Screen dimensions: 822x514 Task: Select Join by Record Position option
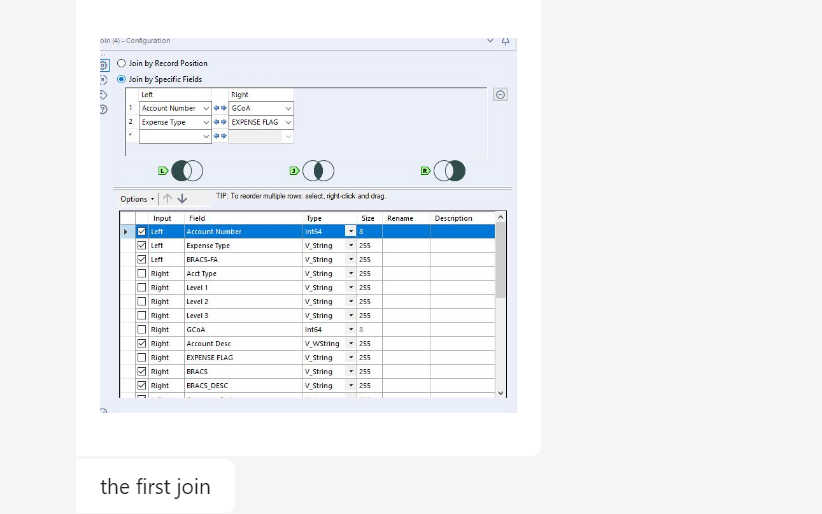tap(122, 63)
